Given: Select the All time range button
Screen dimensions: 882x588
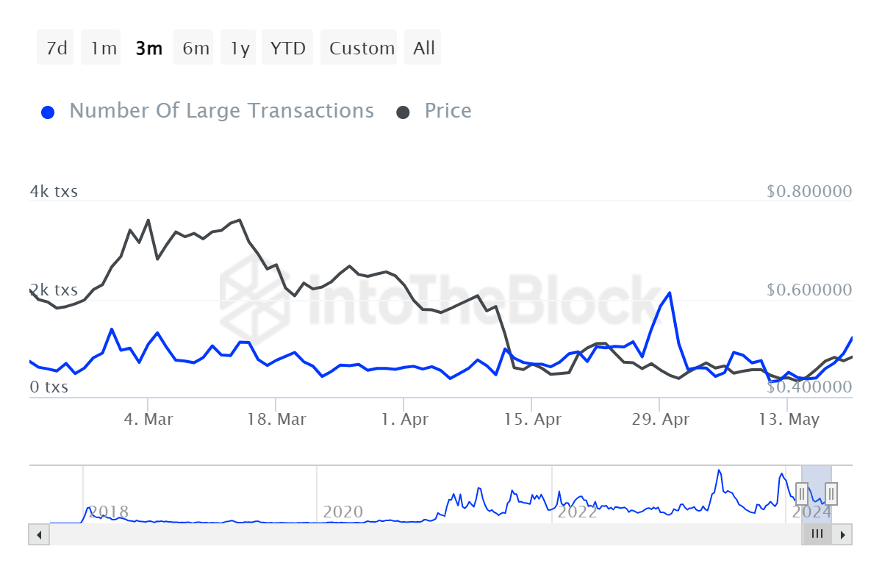Looking at the screenshot, I should point(423,47).
